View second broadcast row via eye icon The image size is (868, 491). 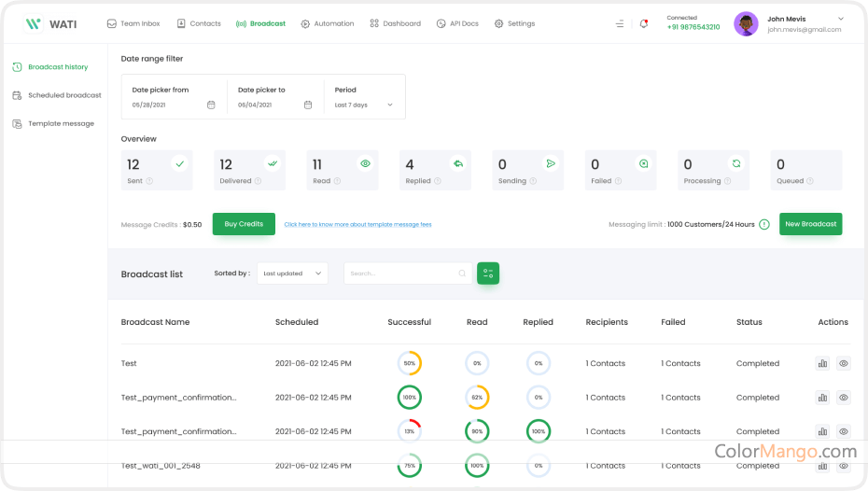pos(844,398)
